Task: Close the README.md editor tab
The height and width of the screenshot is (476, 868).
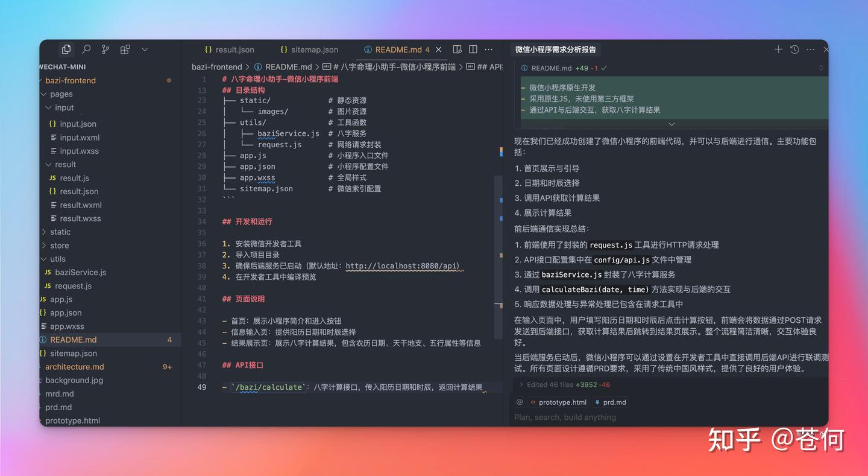Action: [439, 49]
